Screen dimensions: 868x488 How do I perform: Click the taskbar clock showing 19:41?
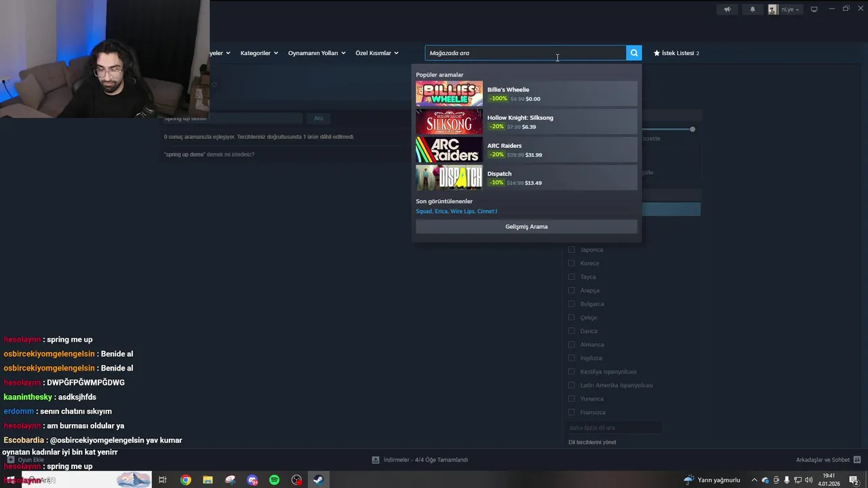(x=828, y=480)
